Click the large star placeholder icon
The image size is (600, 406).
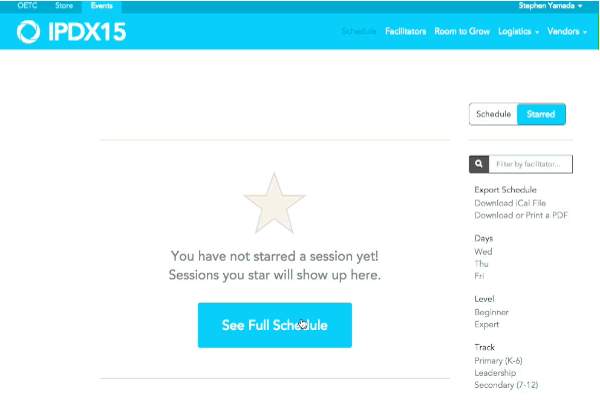click(x=274, y=203)
